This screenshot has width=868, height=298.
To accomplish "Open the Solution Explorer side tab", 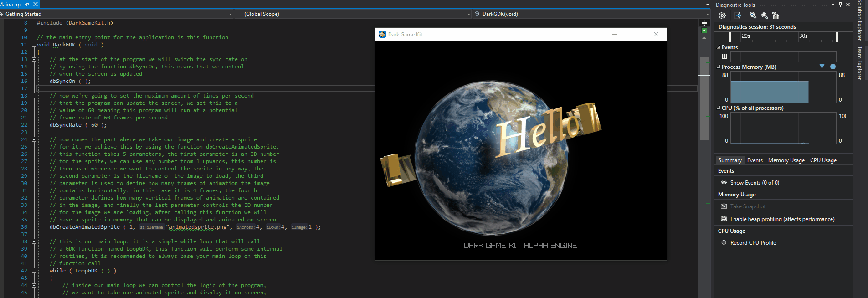I will click(x=860, y=20).
